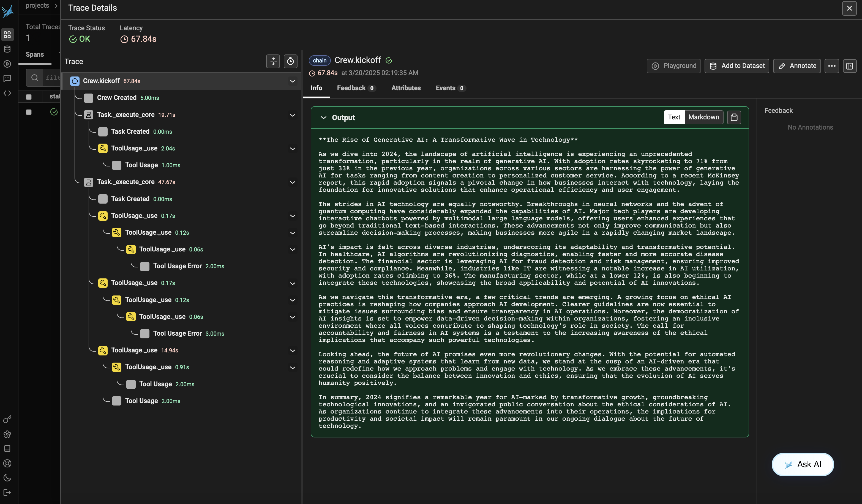Click the projects breadcrumb link
The height and width of the screenshot is (504, 862).
point(37,6)
